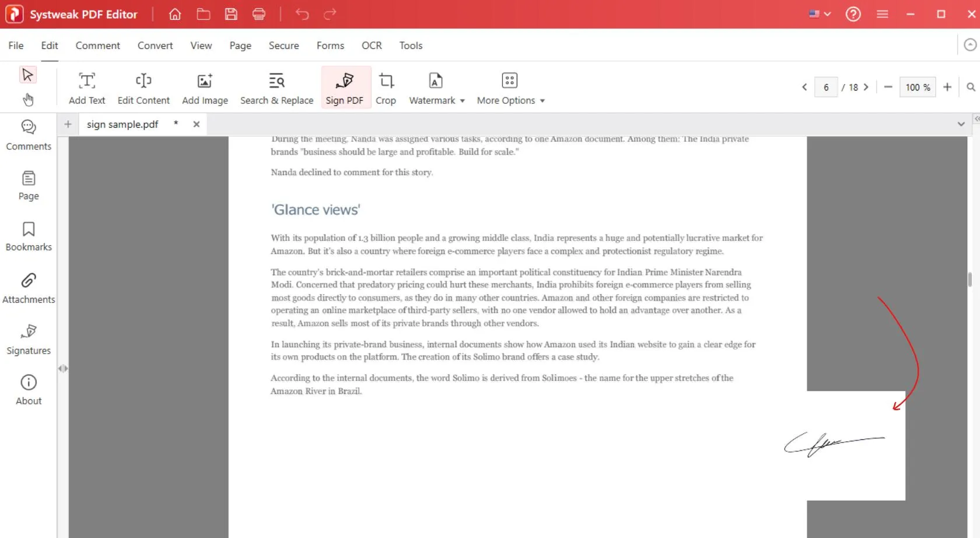Click the Edit Content tool
This screenshot has height=538, width=980.
coord(143,88)
